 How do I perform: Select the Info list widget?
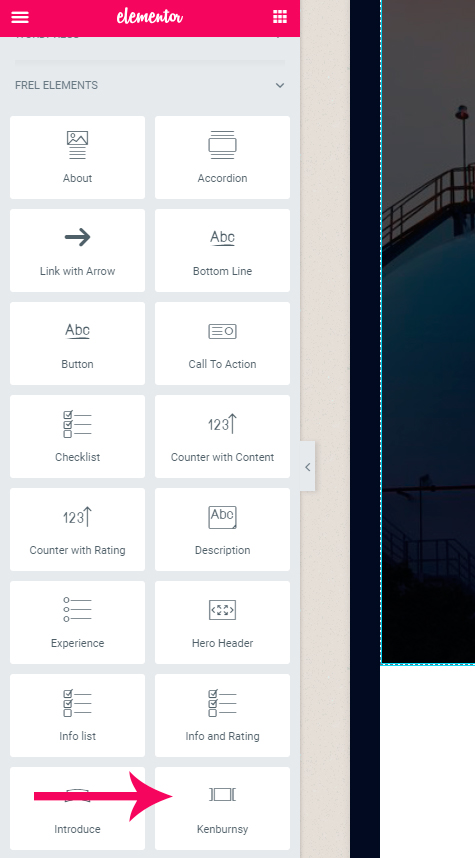tap(77, 716)
